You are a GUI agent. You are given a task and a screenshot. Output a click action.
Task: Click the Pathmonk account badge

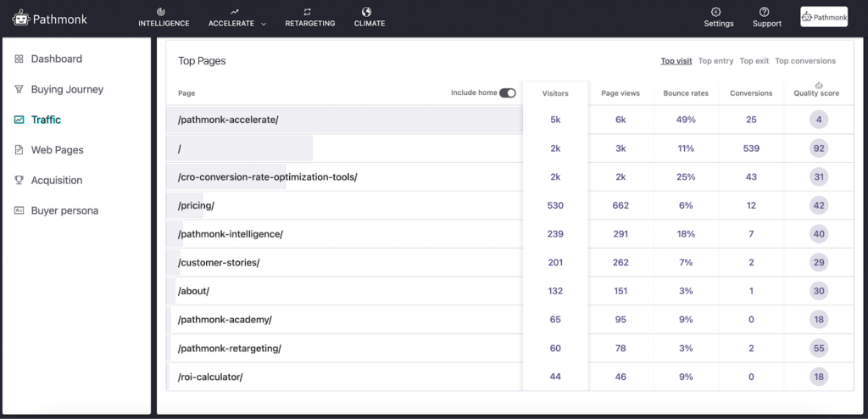(x=824, y=17)
